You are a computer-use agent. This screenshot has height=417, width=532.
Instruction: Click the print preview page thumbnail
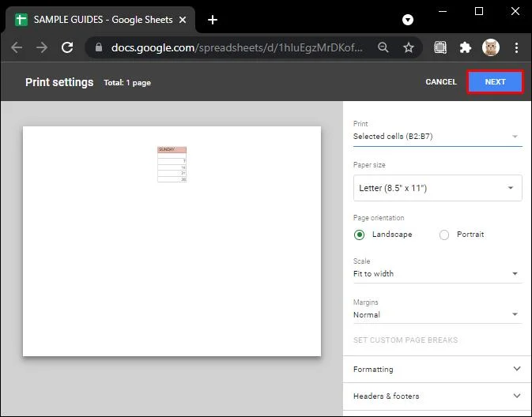point(172,241)
